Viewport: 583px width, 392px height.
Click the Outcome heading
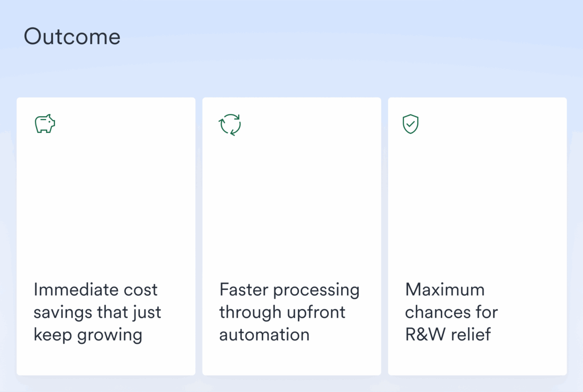(x=72, y=37)
